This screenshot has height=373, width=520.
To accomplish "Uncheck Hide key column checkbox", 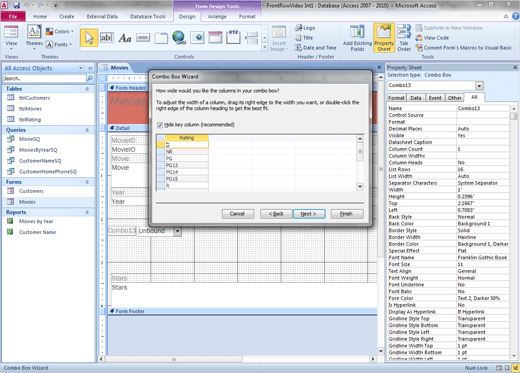I will tap(160, 125).
